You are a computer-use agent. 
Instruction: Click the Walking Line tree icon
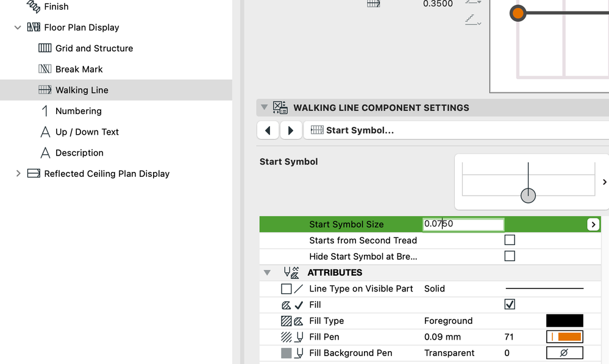(45, 90)
